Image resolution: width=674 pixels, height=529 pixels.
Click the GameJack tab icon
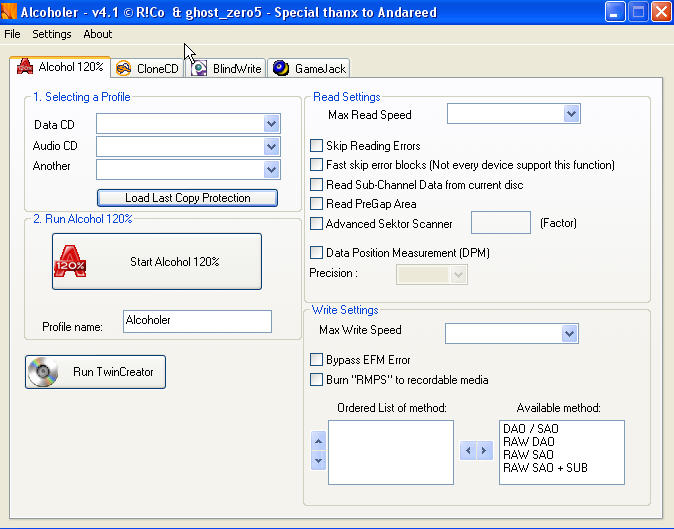point(281,68)
